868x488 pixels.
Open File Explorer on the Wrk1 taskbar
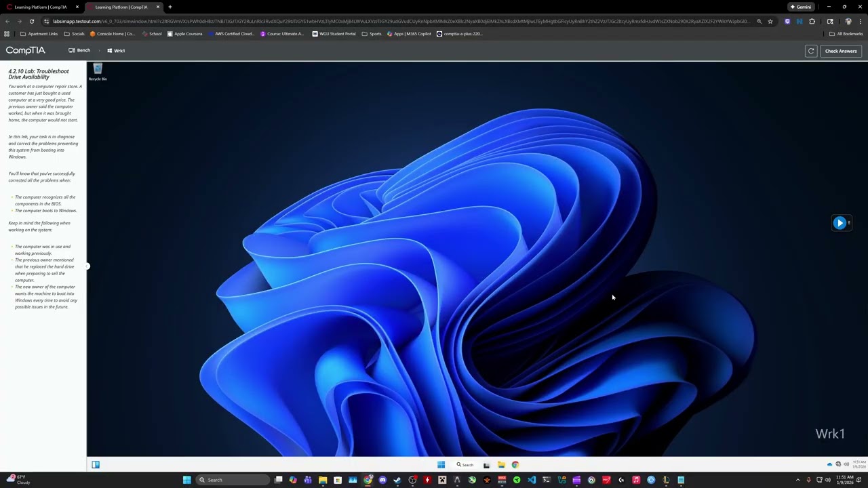[501, 465]
